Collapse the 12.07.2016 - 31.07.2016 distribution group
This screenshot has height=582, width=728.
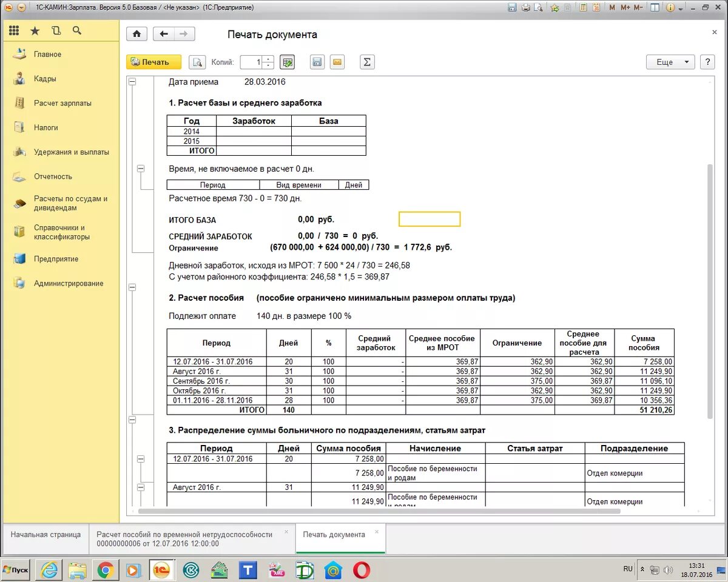(x=141, y=459)
